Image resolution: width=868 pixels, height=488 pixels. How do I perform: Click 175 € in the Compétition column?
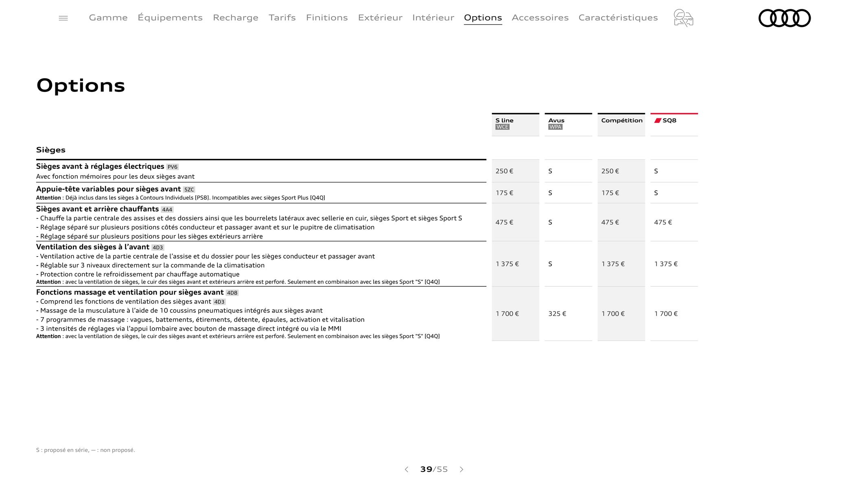(610, 193)
